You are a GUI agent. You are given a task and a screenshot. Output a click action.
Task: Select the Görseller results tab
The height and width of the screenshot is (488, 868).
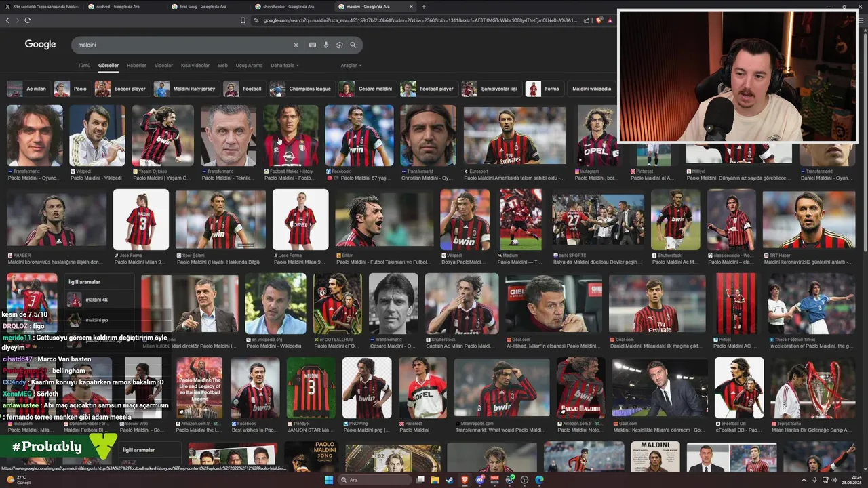pos(108,66)
